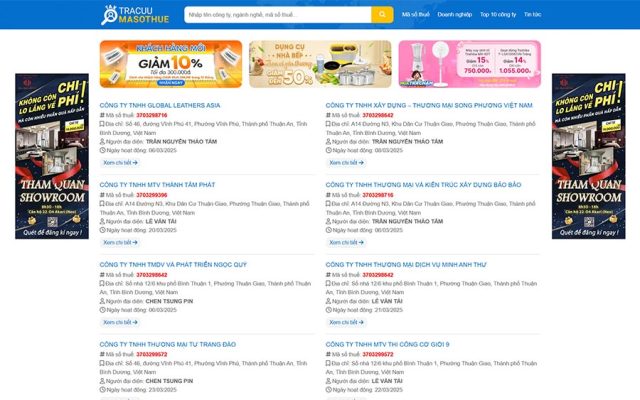Open the Top 10 công ty menu
This screenshot has height=400, width=640.
(x=498, y=14)
